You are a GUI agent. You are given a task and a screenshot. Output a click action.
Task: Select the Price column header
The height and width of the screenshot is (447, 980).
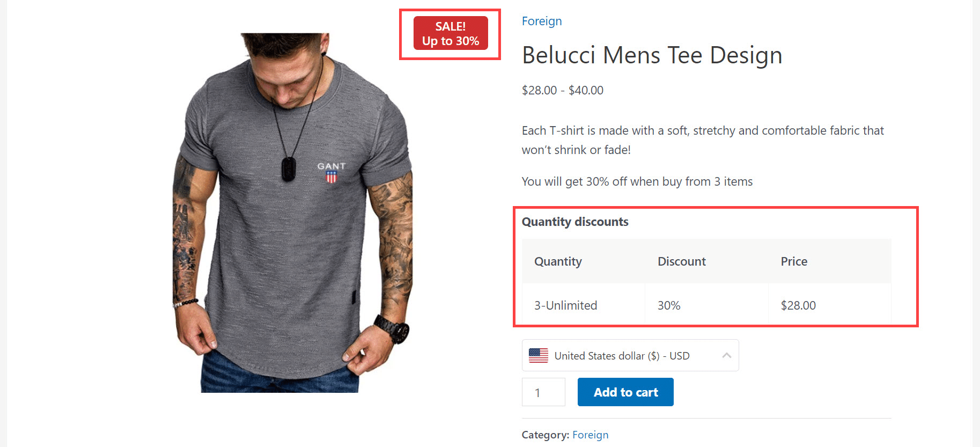point(794,261)
